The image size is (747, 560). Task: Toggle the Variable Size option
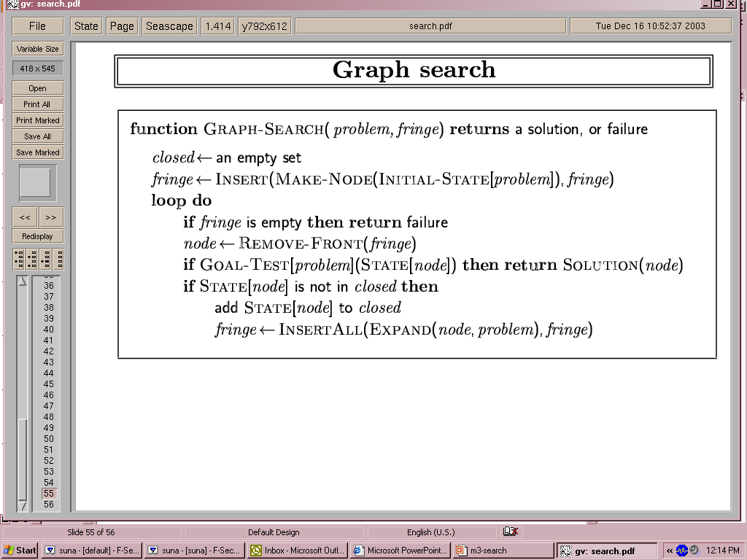click(x=38, y=49)
